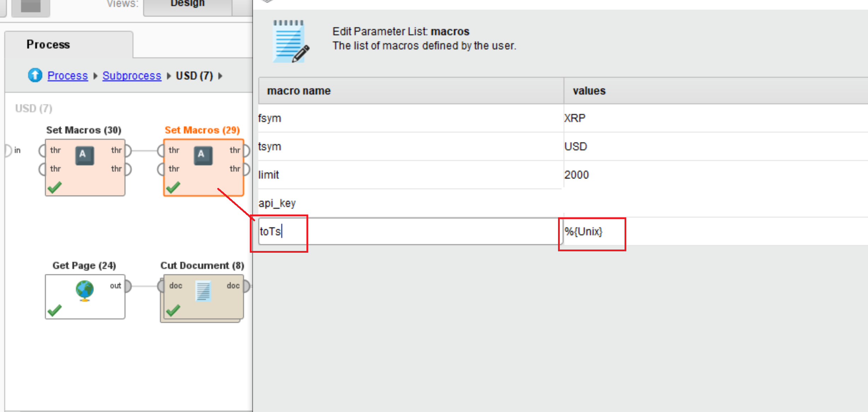Click the api_key values cell
Image resolution: width=868 pixels, height=412 pixels.
[715, 203]
